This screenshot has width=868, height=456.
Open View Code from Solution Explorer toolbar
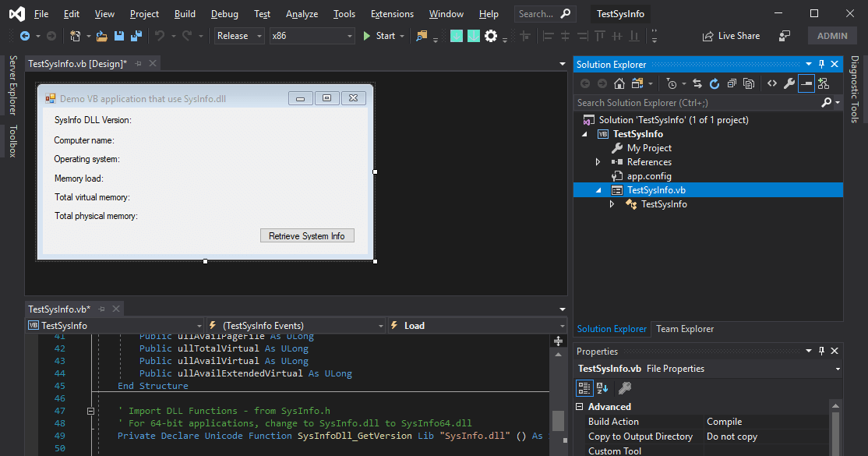[771, 83]
